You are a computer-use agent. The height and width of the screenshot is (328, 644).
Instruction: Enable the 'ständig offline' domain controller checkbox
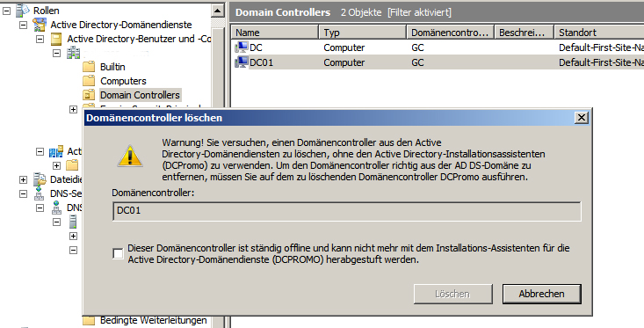(x=118, y=253)
